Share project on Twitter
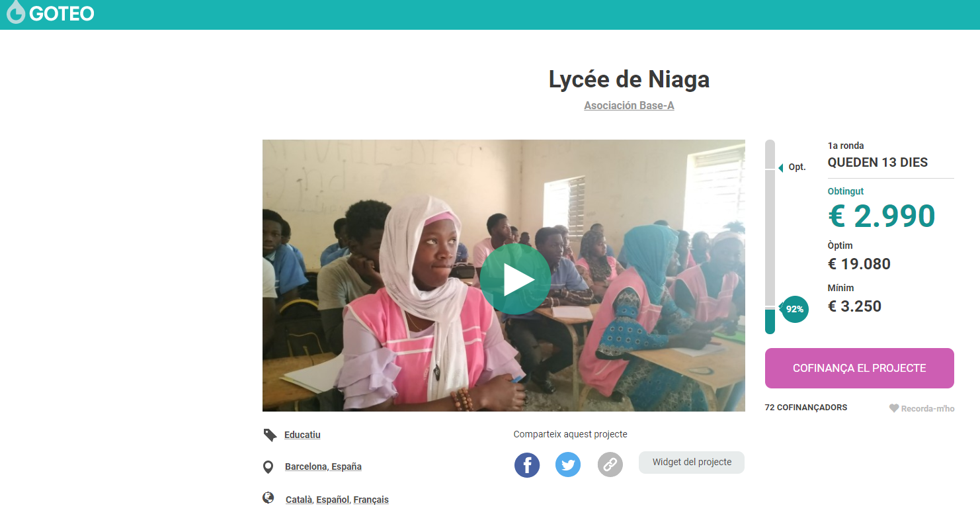 click(568, 465)
